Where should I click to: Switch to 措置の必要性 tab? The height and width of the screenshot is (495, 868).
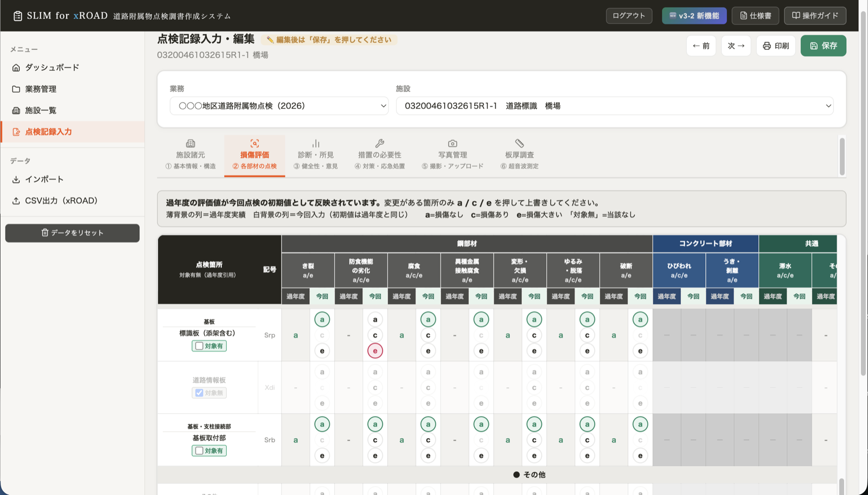(x=380, y=155)
